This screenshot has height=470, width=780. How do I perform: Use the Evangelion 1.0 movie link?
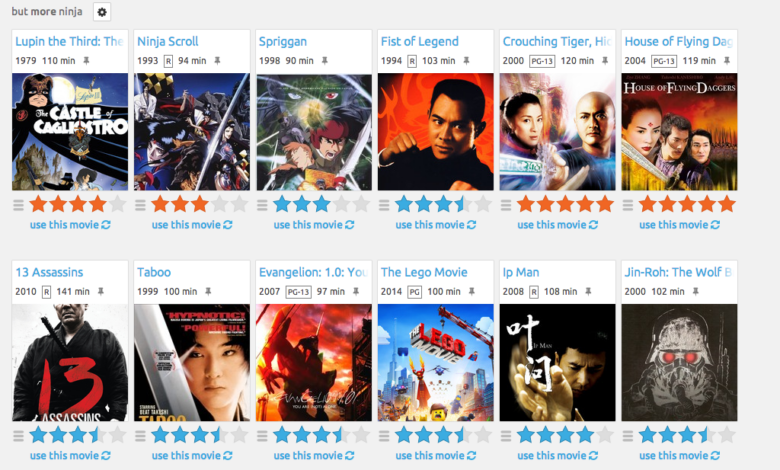coord(314,456)
